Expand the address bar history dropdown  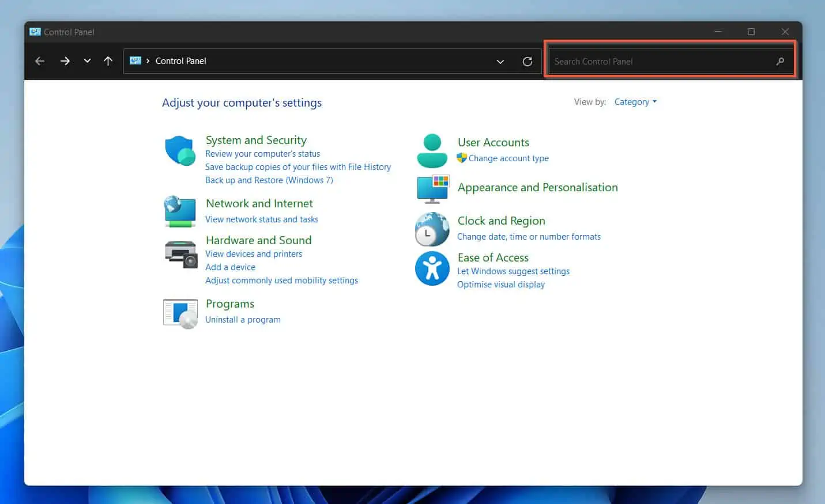coord(500,62)
